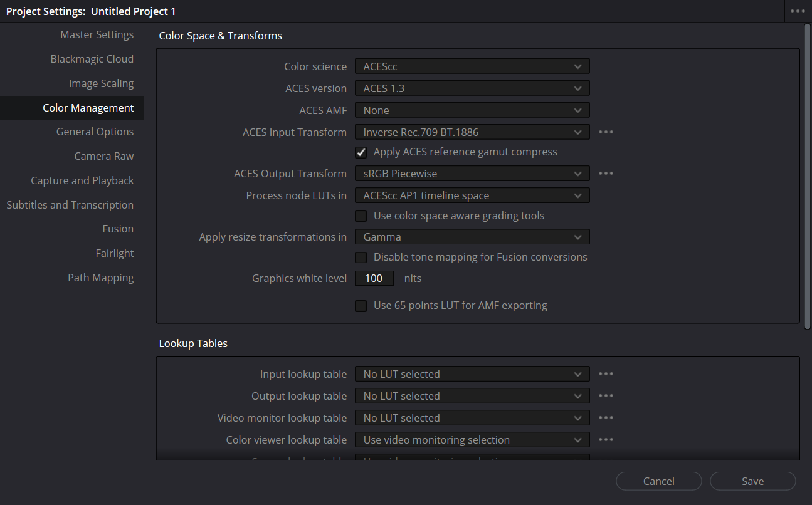
Task: Click the Graphics white level nits field
Action: tap(374, 278)
